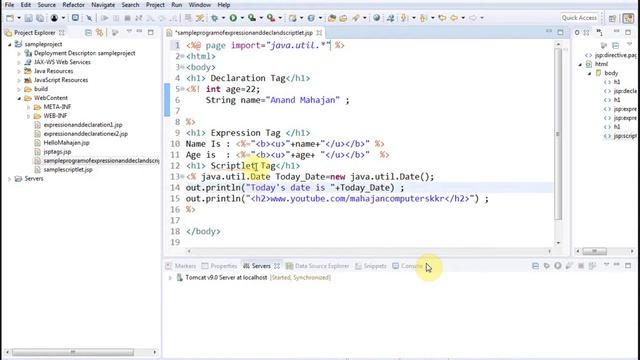Open Project Explorer View Menu
Viewport: 640px width, 360px height.
click(129, 32)
